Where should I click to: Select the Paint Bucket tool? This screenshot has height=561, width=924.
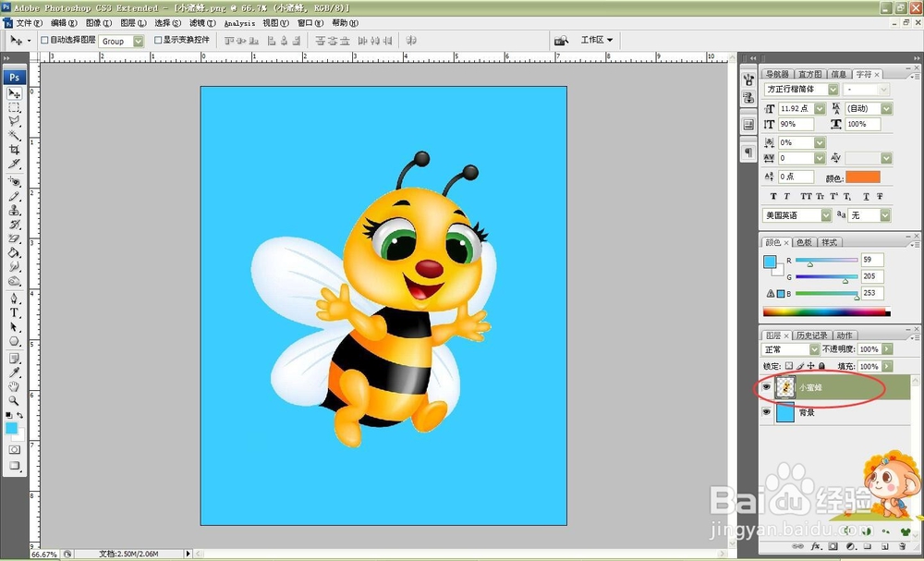[x=15, y=252]
